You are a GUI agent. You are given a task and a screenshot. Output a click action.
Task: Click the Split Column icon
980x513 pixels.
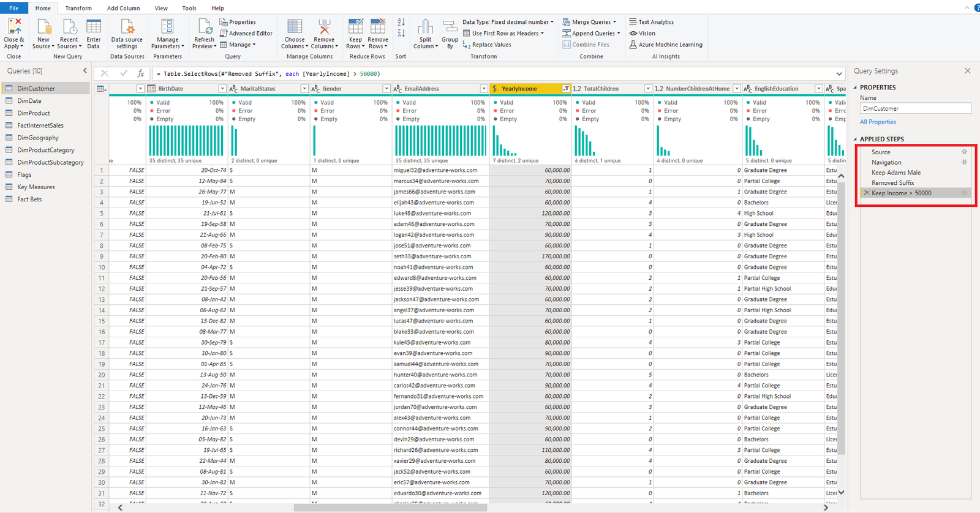tap(425, 26)
